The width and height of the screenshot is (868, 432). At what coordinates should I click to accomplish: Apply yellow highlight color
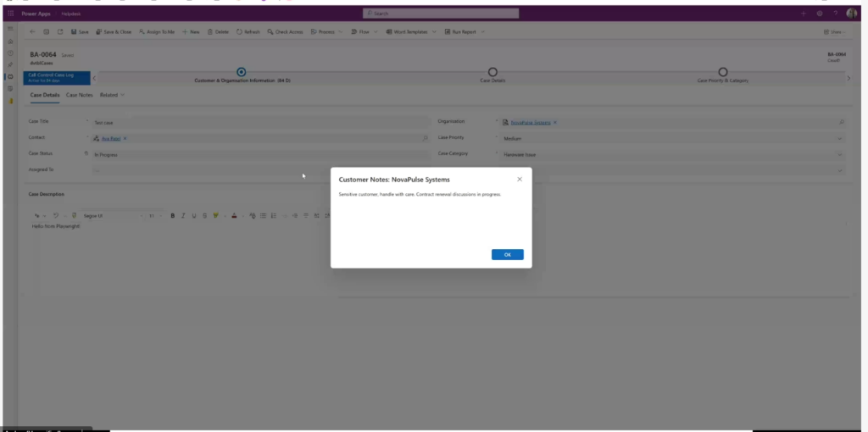tap(215, 216)
